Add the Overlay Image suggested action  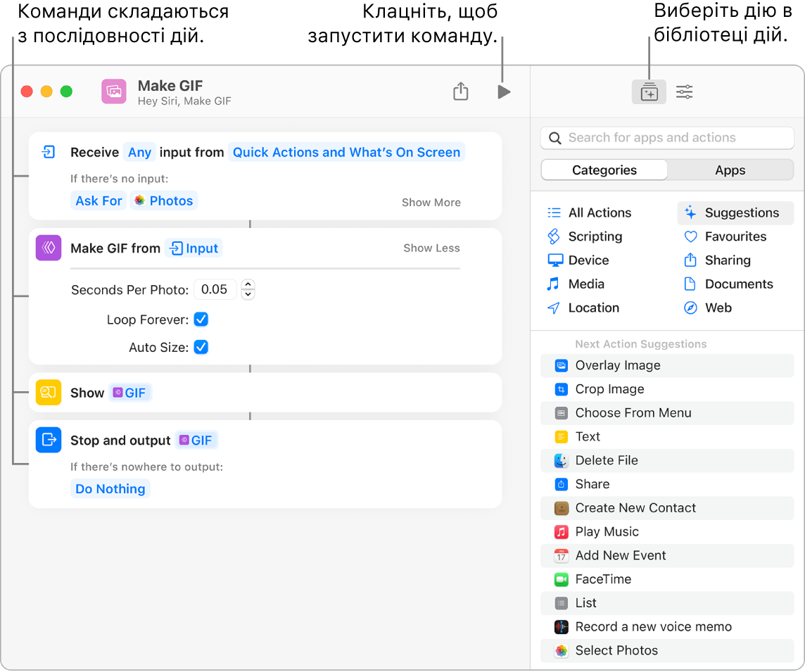point(617,365)
